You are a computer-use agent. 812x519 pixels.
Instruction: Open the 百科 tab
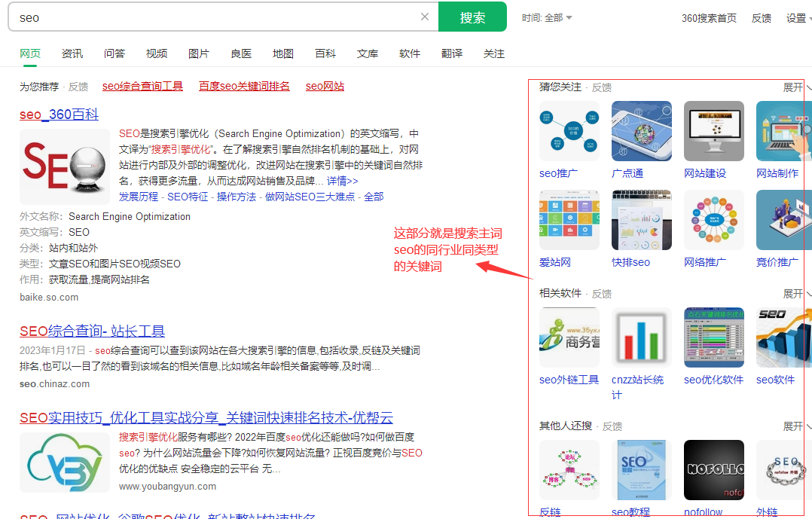(325, 53)
